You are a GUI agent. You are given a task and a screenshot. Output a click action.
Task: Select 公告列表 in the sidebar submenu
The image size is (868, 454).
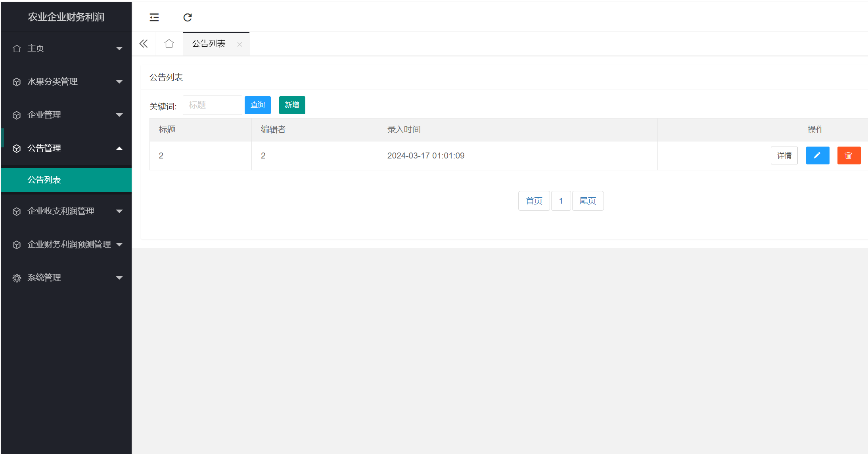(44, 180)
